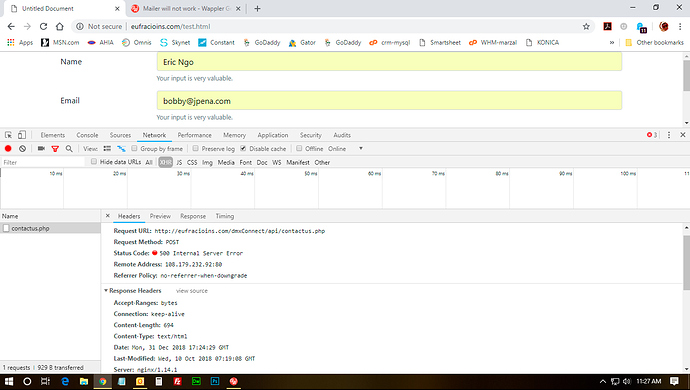Toggle the device toolbar icon in DevTools
The image size is (690, 390).
(x=22, y=135)
